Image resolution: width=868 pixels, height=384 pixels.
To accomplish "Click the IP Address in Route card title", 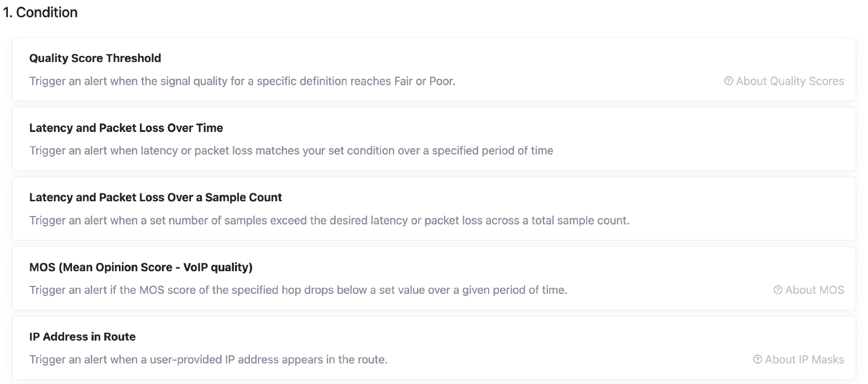I will click(x=83, y=337).
